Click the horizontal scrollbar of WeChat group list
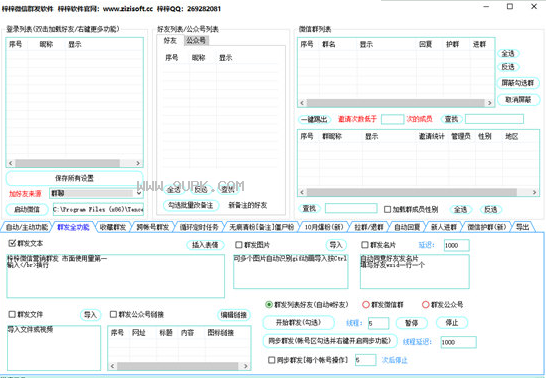546x378 pixels. 395,103
